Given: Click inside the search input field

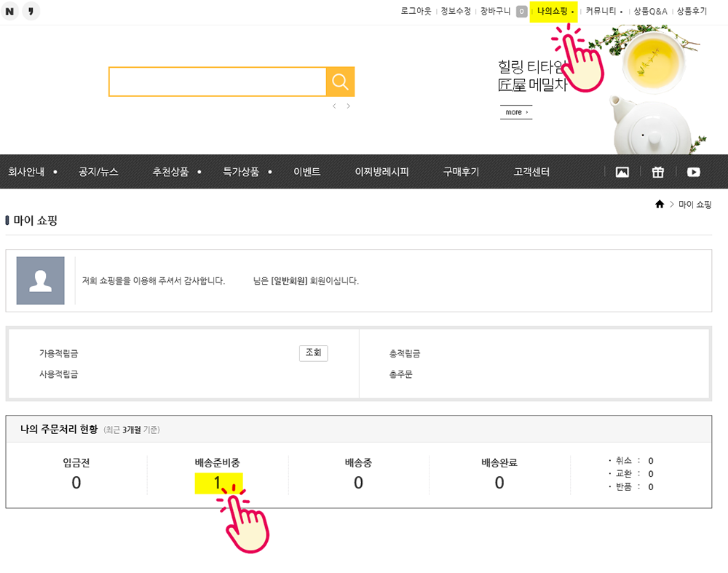Looking at the screenshot, I should point(217,82).
